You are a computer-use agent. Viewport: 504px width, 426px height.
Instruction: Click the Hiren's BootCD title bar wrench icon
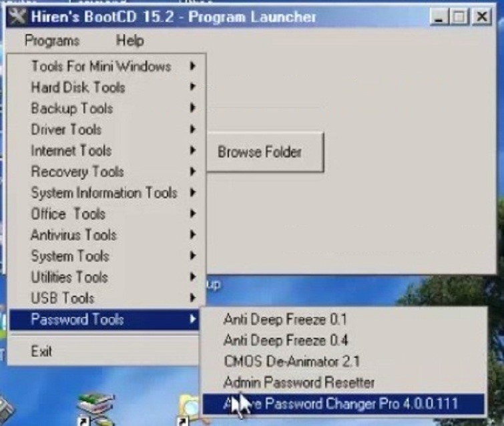[18, 17]
